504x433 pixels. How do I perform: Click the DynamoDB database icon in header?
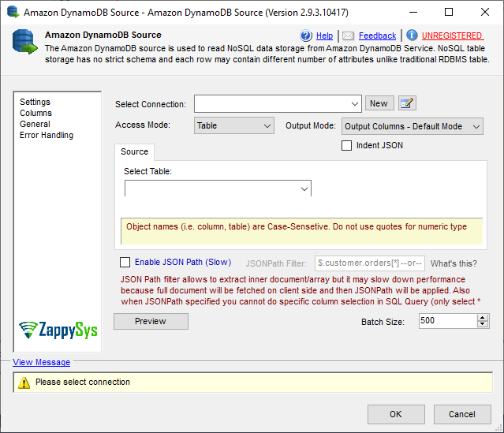(x=24, y=43)
